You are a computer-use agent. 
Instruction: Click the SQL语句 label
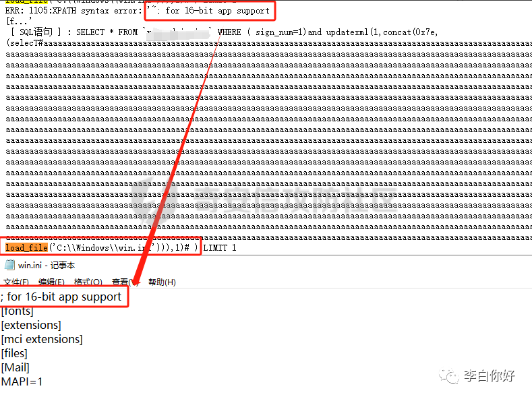coord(36,32)
